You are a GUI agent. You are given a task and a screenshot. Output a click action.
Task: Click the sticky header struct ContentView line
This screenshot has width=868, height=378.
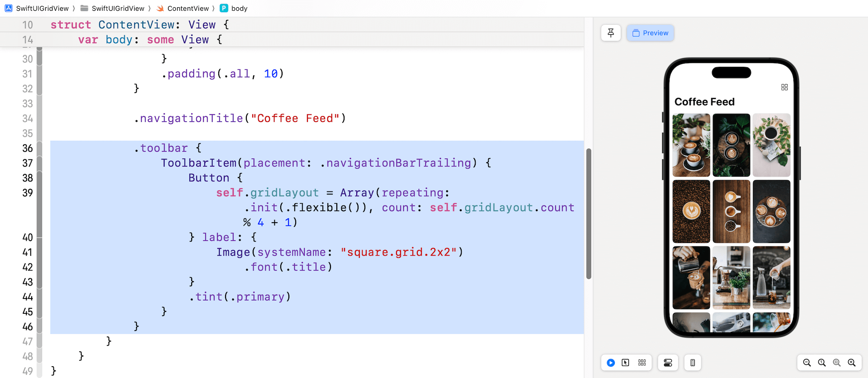point(292,25)
